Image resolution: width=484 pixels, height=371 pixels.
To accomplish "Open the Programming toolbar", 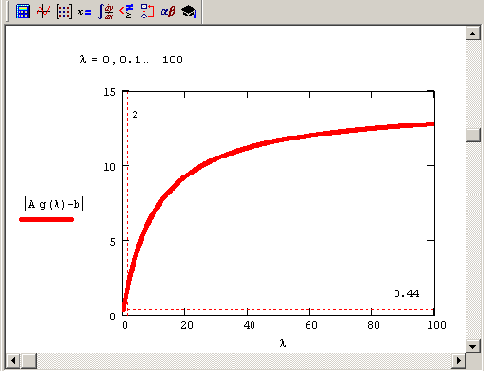I will [x=147, y=11].
